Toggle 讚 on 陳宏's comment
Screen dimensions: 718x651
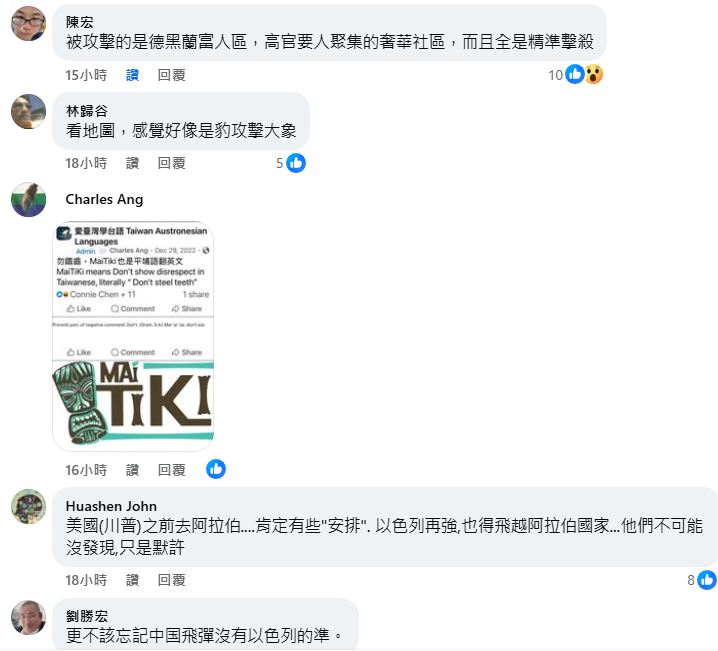(132, 75)
